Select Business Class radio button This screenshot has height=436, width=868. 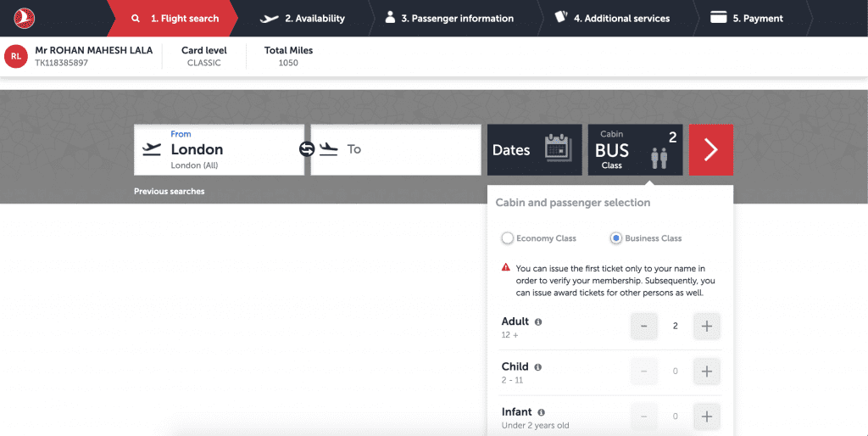(615, 238)
